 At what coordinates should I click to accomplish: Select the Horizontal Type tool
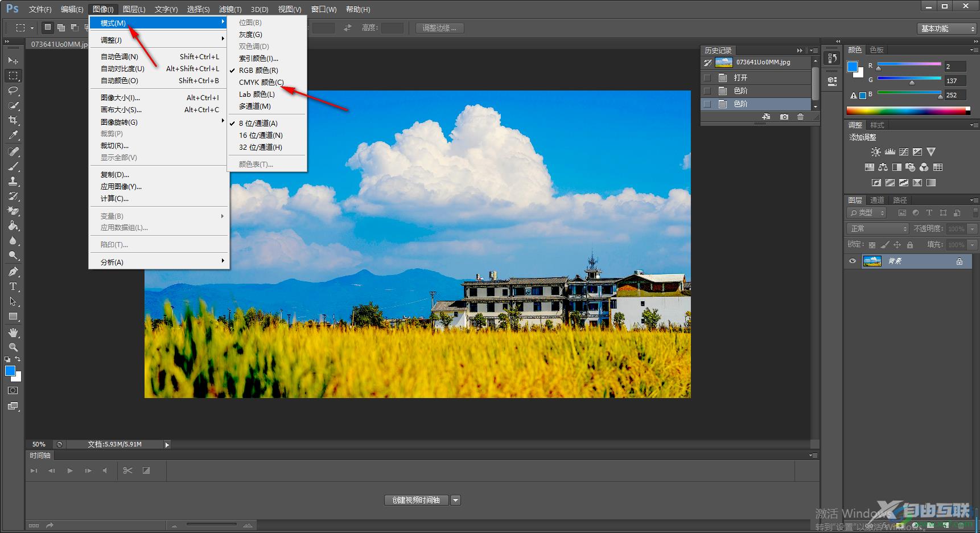point(13,286)
